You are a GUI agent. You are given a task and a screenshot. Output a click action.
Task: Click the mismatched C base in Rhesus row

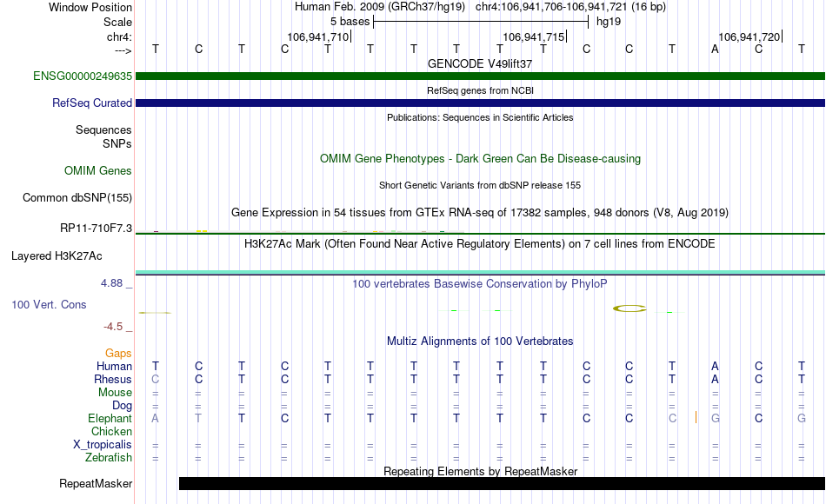pos(155,379)
